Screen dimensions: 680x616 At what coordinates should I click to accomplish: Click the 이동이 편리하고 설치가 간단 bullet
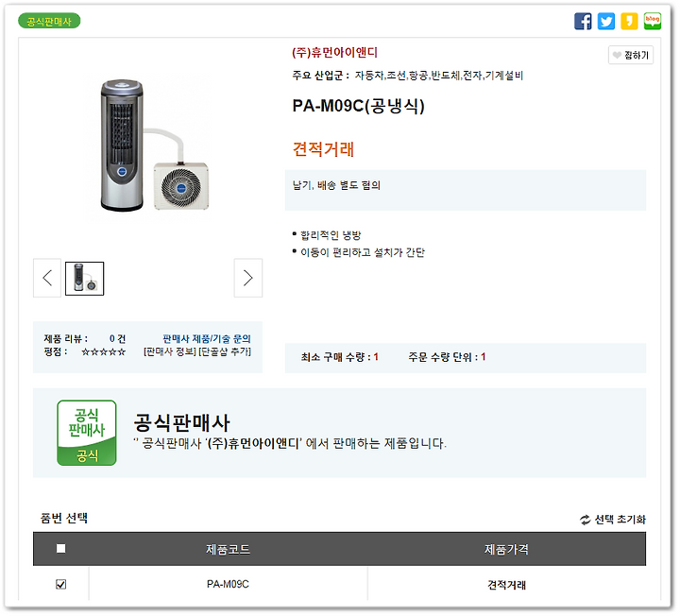click(x=363, y=252)
